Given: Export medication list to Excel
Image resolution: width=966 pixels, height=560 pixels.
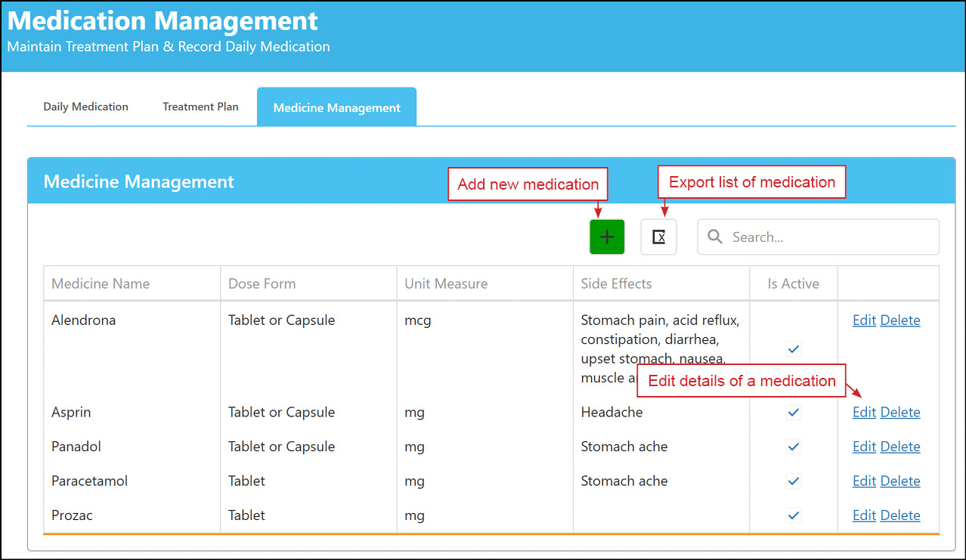Looking at the screenshot, I should (658, 237).
